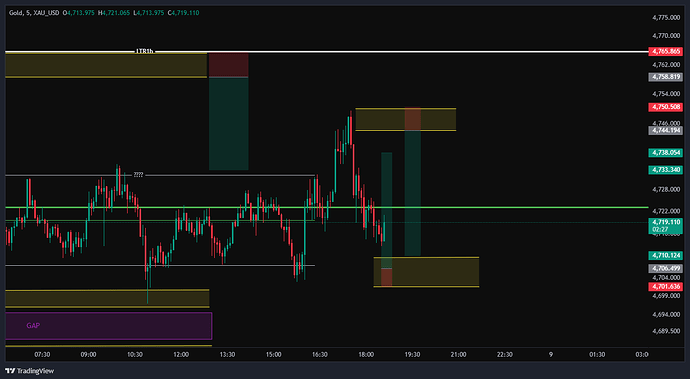This screenshot has height=379, width=690.
Task: Select the '????' label on the gray line
Action: (x=138, y=175)
